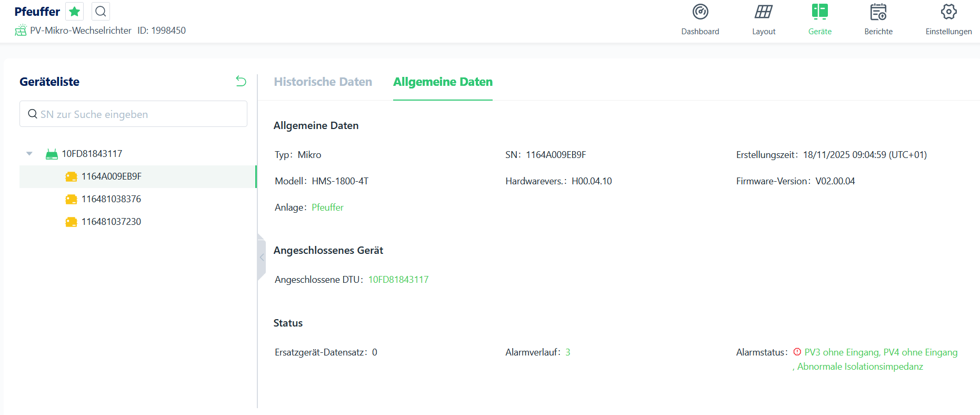The width and height of the screenshot is (980, 415).
Task: Switch to the Historische Daten tab
Action: [323, 82]
